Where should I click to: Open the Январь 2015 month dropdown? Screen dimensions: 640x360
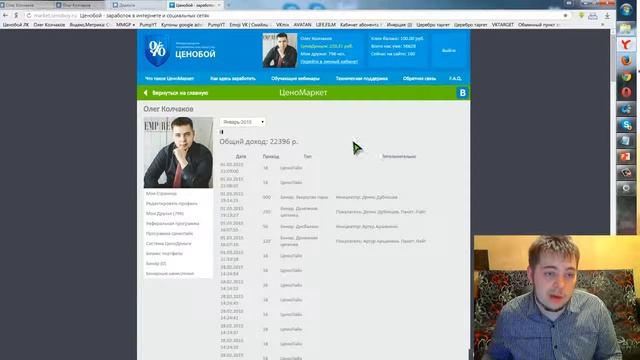click(x=242, y=122)
